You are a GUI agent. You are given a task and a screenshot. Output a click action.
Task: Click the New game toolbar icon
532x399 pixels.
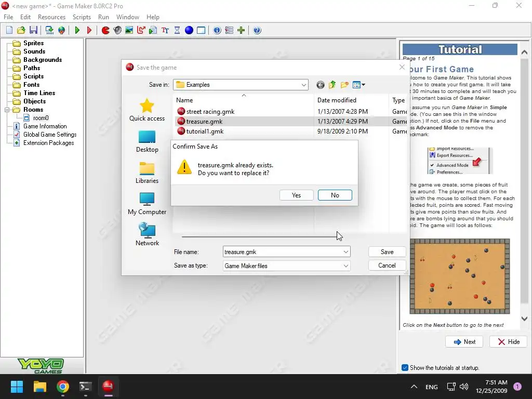click(9, 30)
